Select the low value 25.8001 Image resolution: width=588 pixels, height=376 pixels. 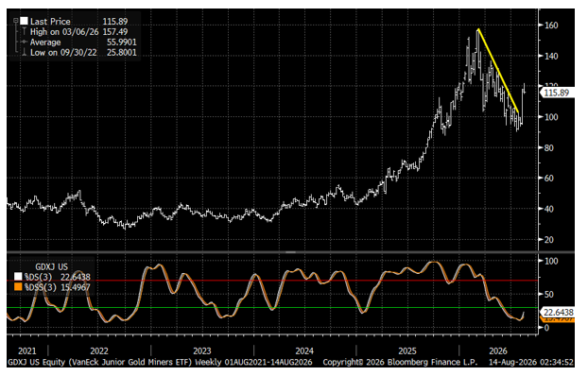click(x=122, y=53)
